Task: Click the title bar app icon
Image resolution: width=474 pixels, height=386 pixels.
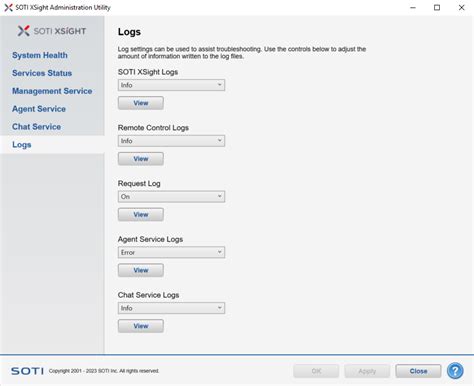Action: tap(8, 7)
